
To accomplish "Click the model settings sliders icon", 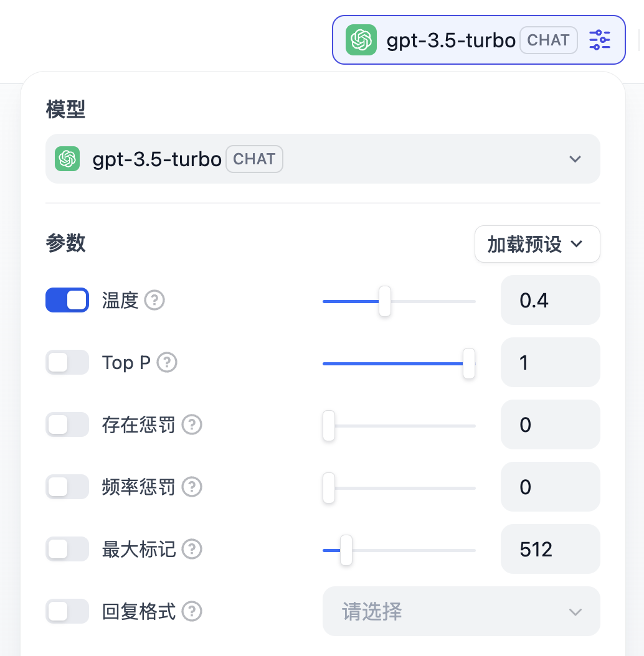I will (600, 40).
